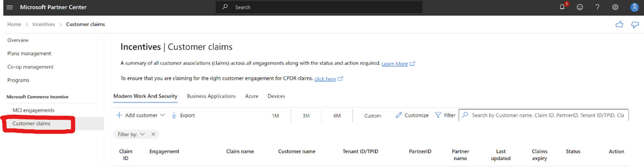
Task: Open the hamburger navigation menu
Action: [10, 7]
